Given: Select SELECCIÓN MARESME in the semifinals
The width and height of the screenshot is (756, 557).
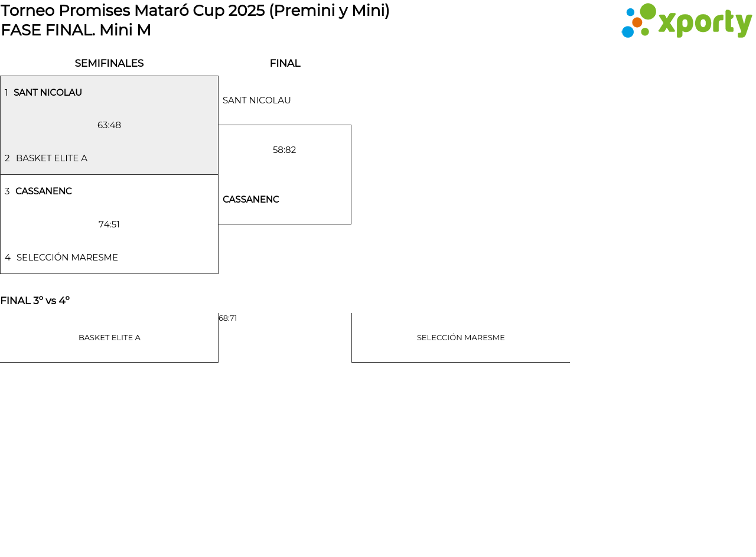Looking at the screenshot, I should coord(67,258).
